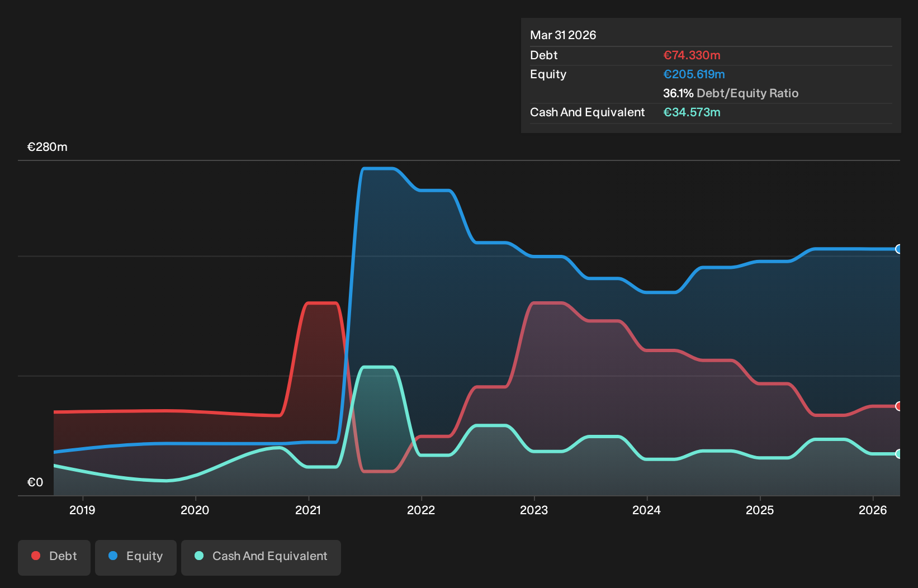
Task: Toggle the Debt series legend button
Action: pyautogui.click(x=54, y=557)
